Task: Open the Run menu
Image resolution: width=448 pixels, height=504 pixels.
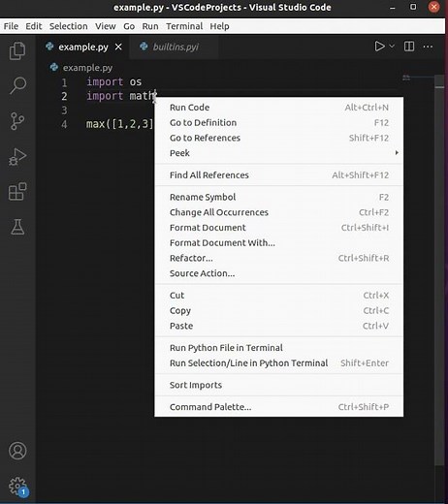Action: [150, 26]
